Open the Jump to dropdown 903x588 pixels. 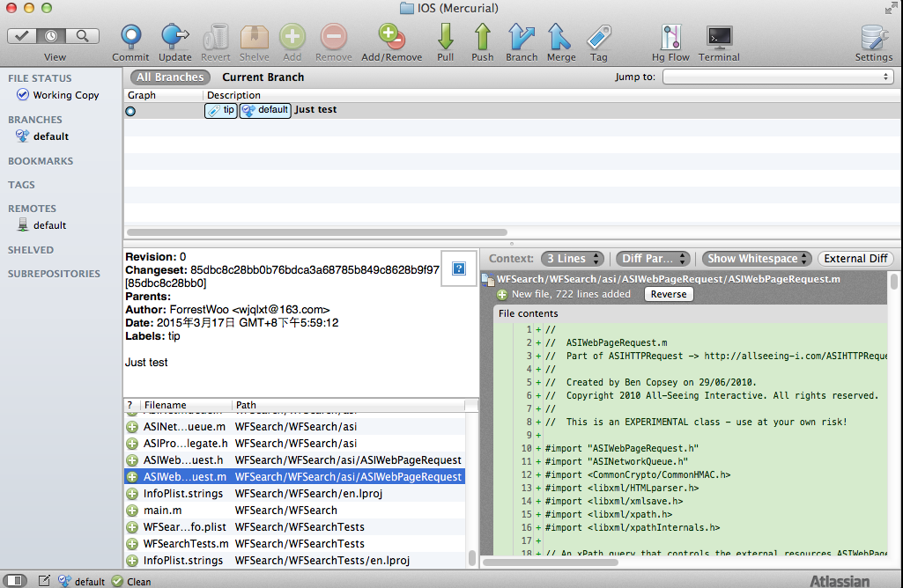click(x=778, y=77)
